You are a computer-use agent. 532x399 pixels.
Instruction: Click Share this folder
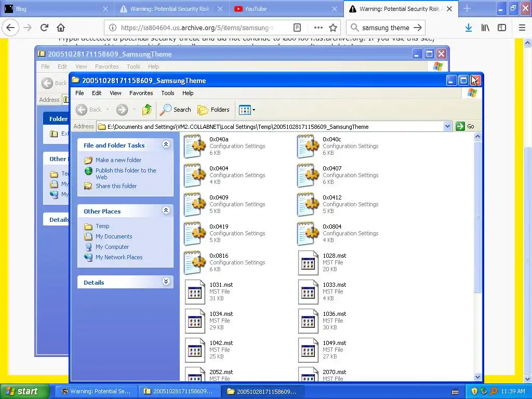[x=116, y=186]
